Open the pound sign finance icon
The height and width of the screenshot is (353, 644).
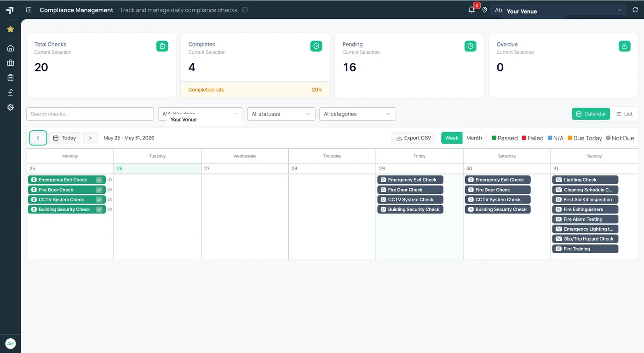point(11,93)
